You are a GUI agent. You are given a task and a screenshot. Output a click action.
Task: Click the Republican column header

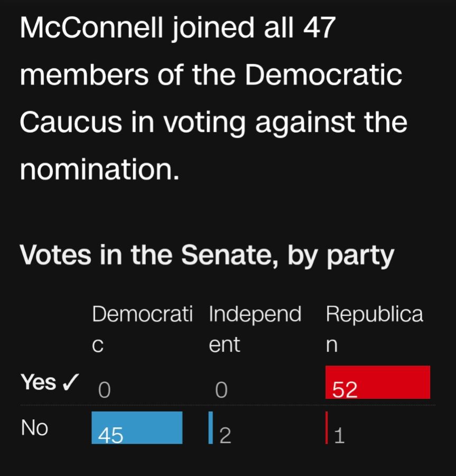[374, 329]
